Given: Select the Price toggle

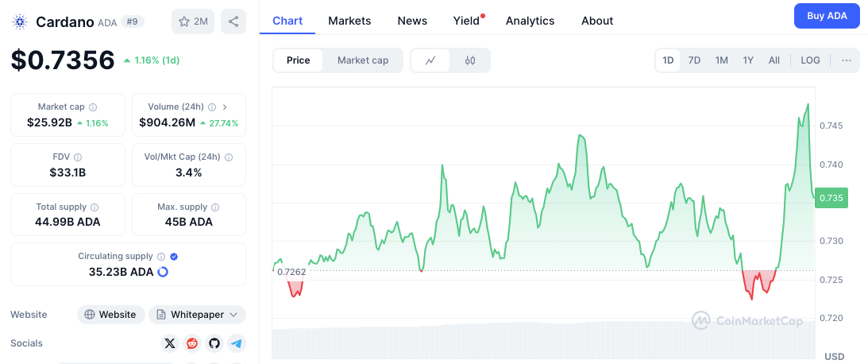Looking at the screenshot, I should tap(299, 60).
